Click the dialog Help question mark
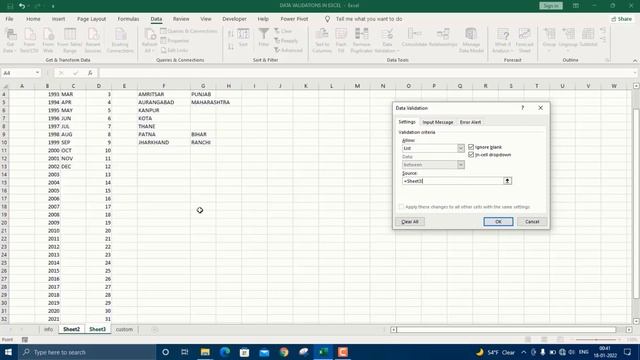640x360 pixels. [522, 108]
